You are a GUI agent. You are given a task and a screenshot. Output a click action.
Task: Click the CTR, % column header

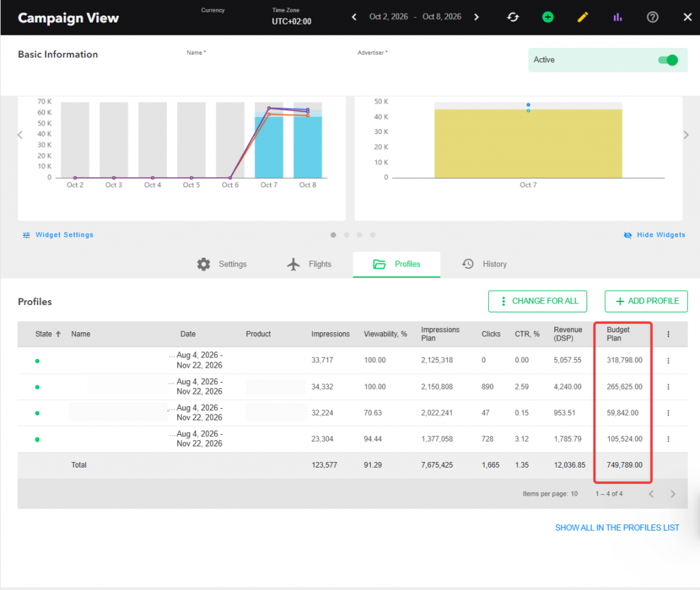(x=527, y=334)
